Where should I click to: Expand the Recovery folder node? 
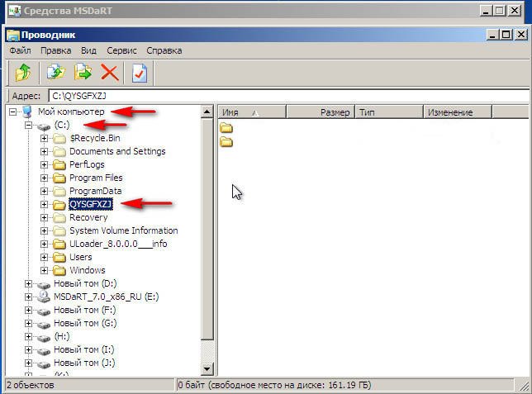coord(44,218)
